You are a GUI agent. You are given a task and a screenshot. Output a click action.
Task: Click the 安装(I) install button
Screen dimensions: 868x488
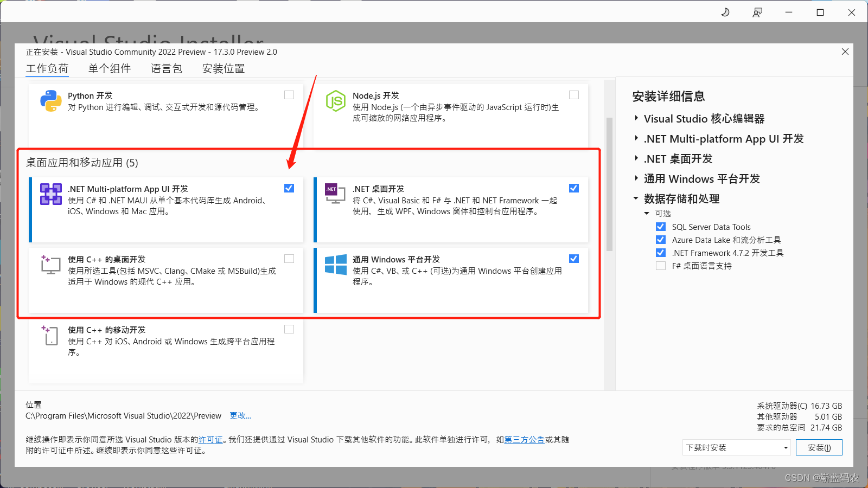[x=819, y=447]
